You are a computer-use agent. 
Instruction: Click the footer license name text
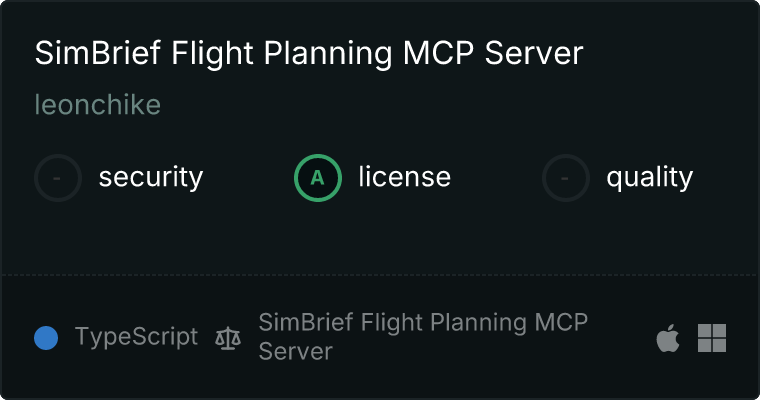(422, 323)
